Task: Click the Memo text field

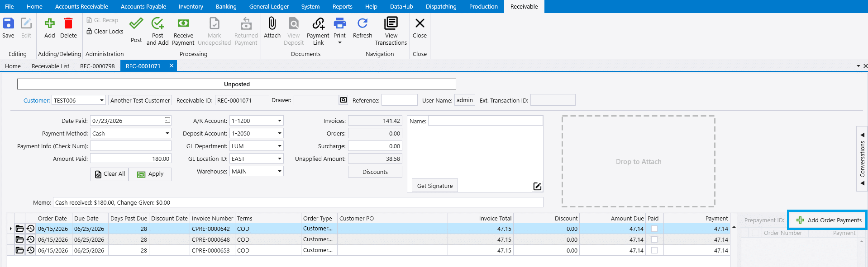Action: click(298, 202)
